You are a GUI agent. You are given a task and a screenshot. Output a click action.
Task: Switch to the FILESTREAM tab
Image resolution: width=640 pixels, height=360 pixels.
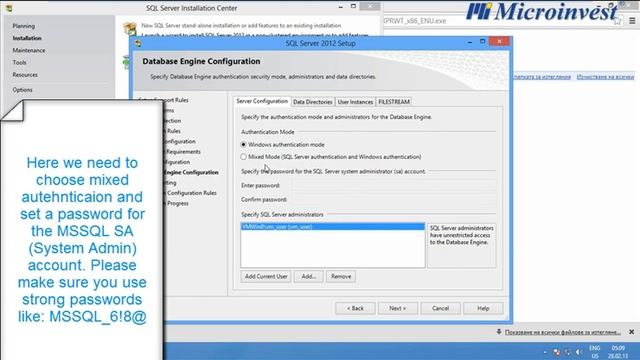393,102
